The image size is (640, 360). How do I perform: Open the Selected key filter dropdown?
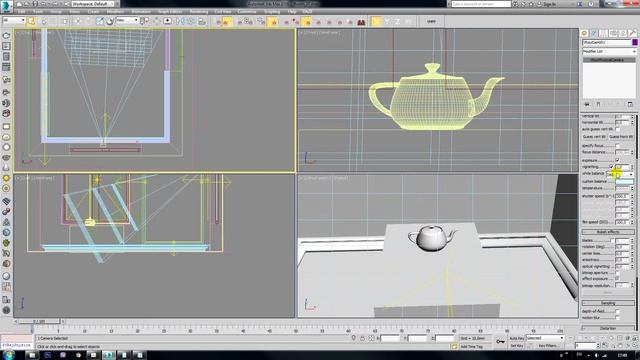pyautogui.click(x=545, y=338)
